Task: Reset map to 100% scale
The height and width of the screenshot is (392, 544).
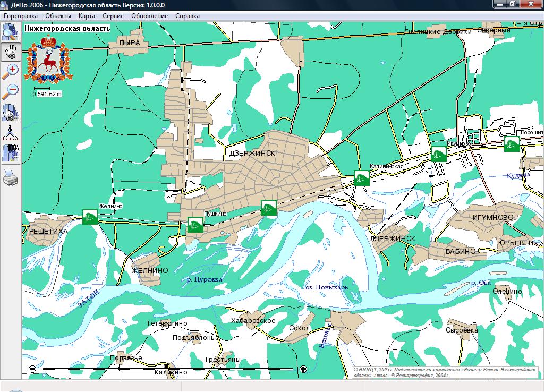Action: [11, 152]
